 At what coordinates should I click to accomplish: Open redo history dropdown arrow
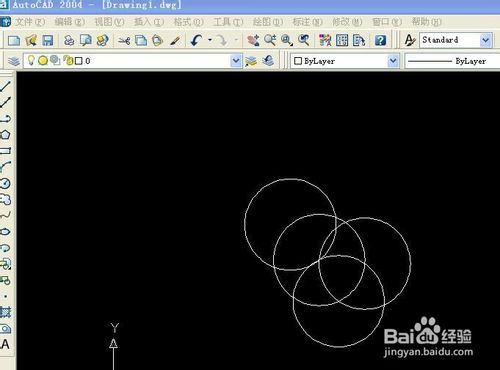pyautogui.click(x=236, y=40)
